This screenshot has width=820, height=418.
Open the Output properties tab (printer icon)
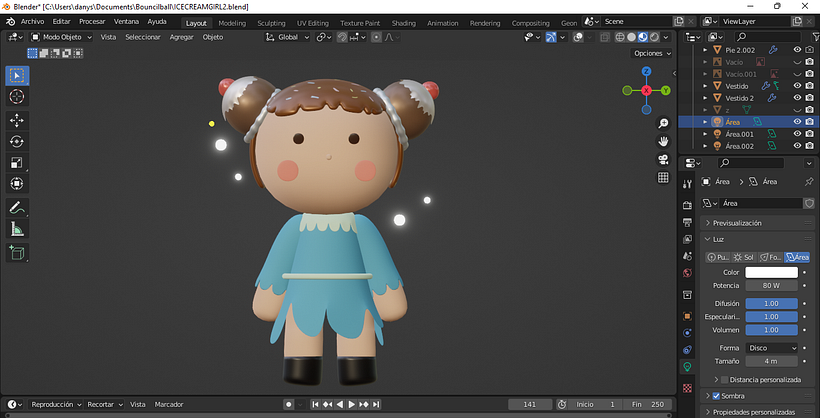[688, 222]
